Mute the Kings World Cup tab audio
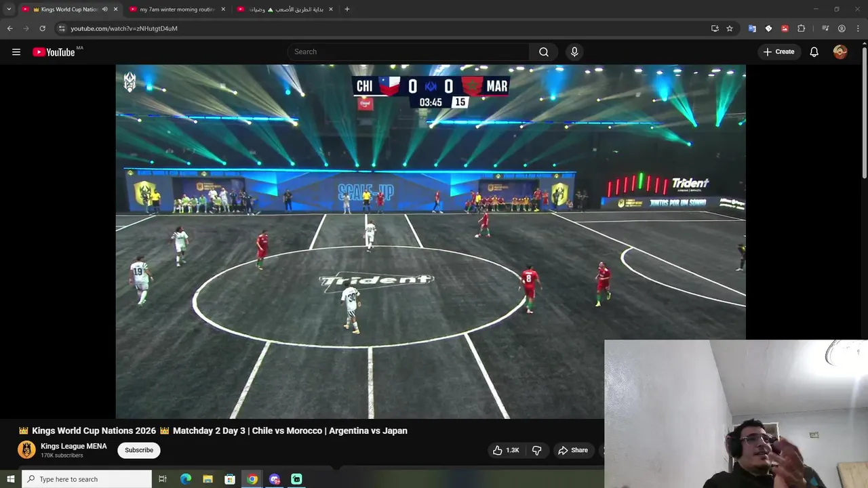 pyautogui.click(x=104, y=9)
